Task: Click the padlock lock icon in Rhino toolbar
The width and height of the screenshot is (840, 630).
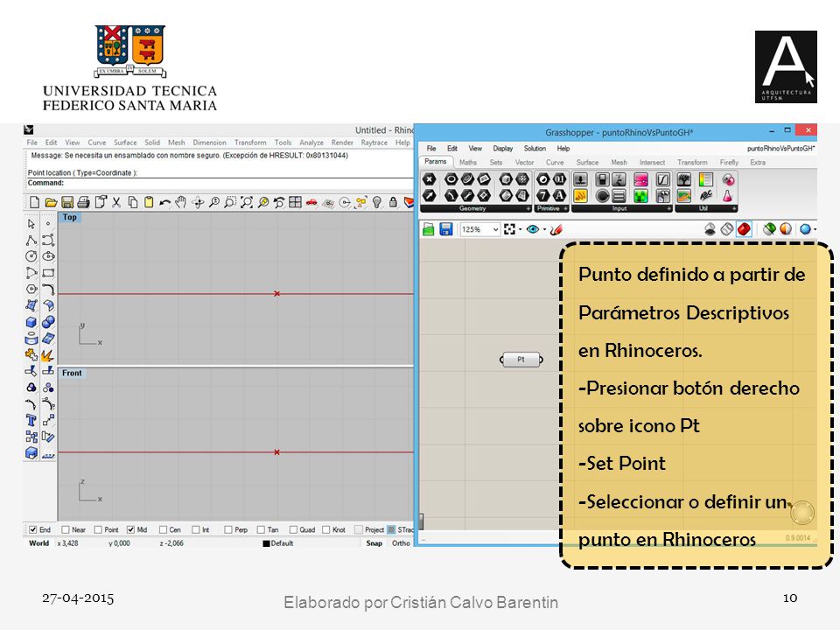Action: [x=393, y=202]
